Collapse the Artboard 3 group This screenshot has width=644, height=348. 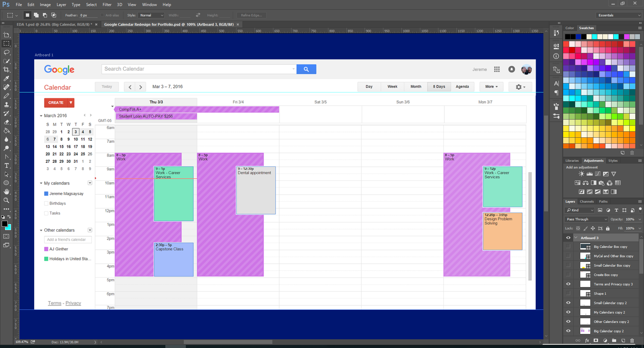(x=576, y=238)
